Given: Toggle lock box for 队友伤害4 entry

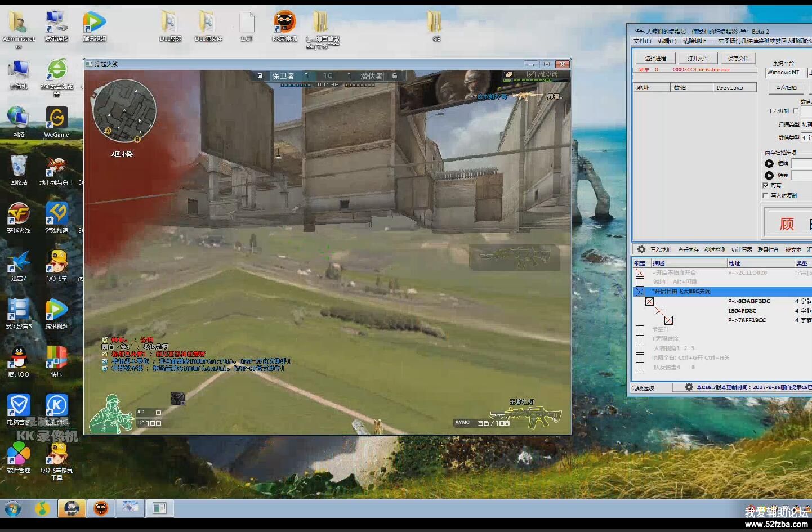Looking at the screenshot, I should [640, 368].
